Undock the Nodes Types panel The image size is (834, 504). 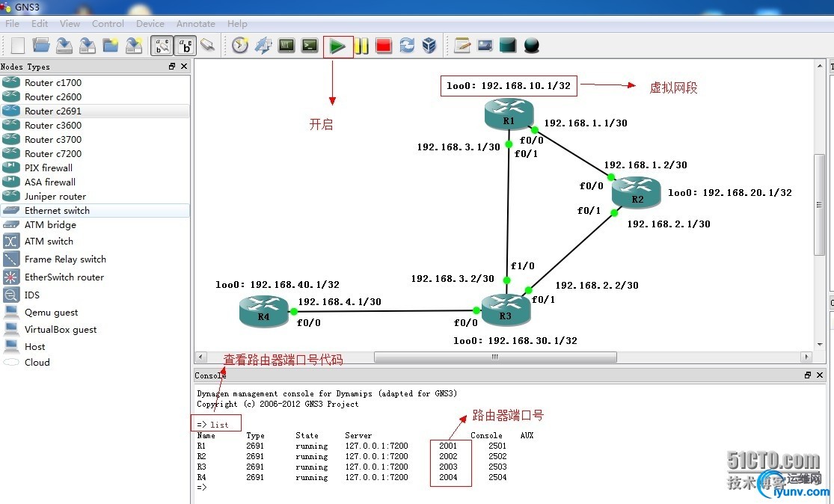(172, 67)
